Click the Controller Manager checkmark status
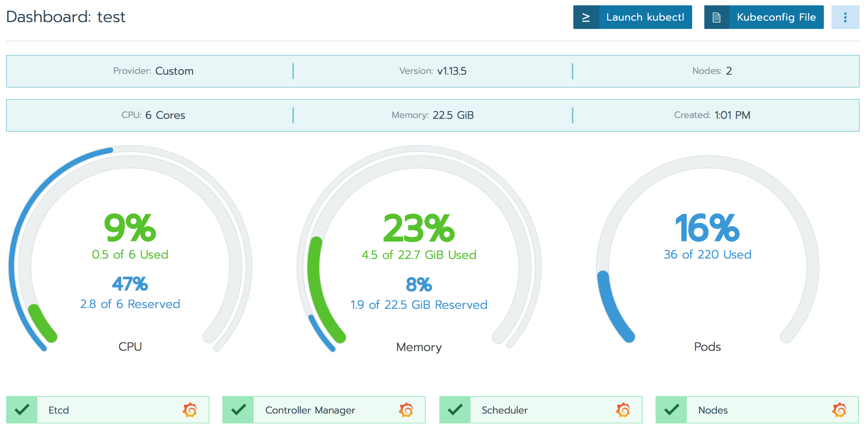Image resolution: width=868 pixels, height=428 pixels. [238, 410]
